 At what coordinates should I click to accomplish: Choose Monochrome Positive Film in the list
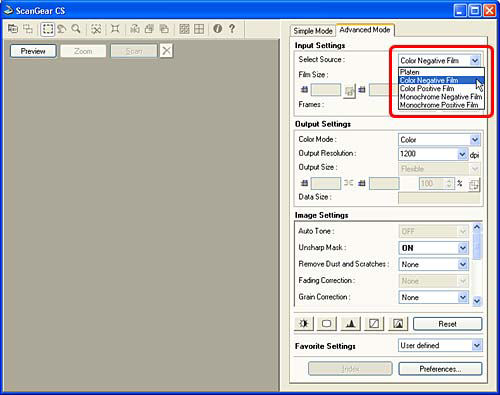click(x=441, y=105)
